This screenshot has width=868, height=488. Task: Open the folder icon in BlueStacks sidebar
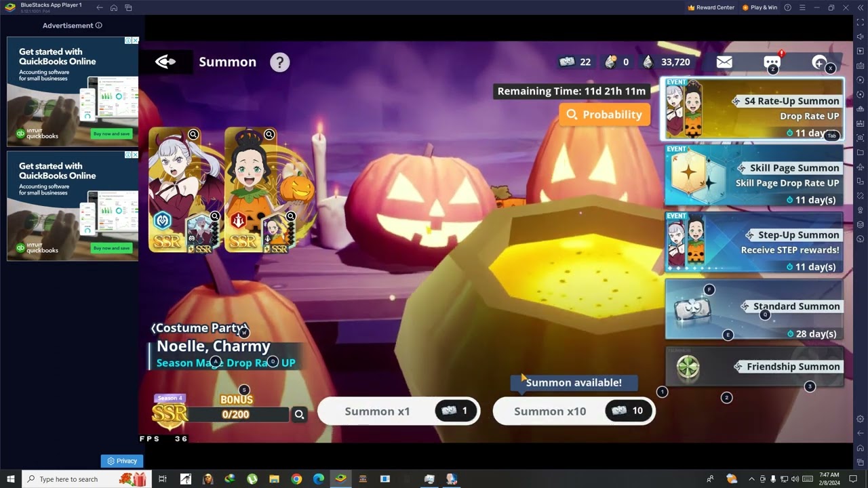pyautogui.click(x=861, y=152)
